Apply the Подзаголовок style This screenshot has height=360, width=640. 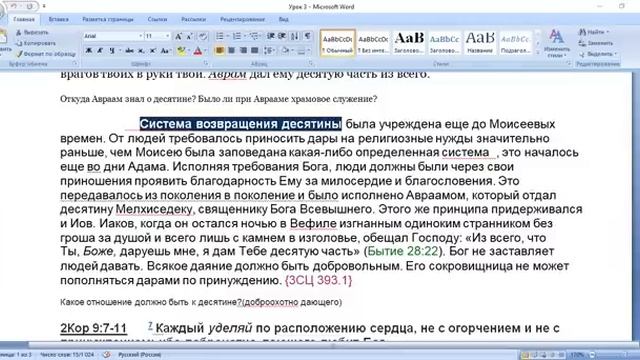[x=515, y=43]
